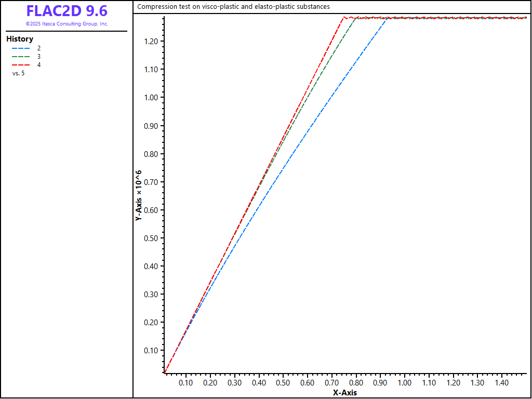Click the red dashed line swatch for history 4

point(22,64)
